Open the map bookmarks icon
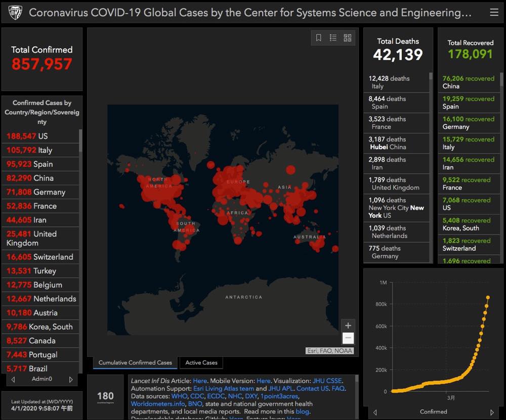 click(318, 38)
